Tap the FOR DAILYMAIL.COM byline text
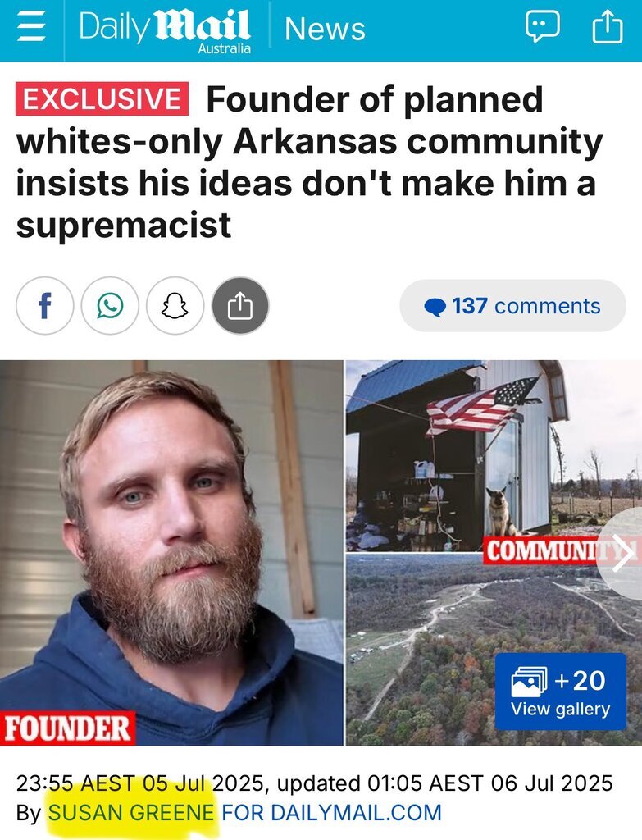The width and height of the screenshot is (642, 840). 331,813
